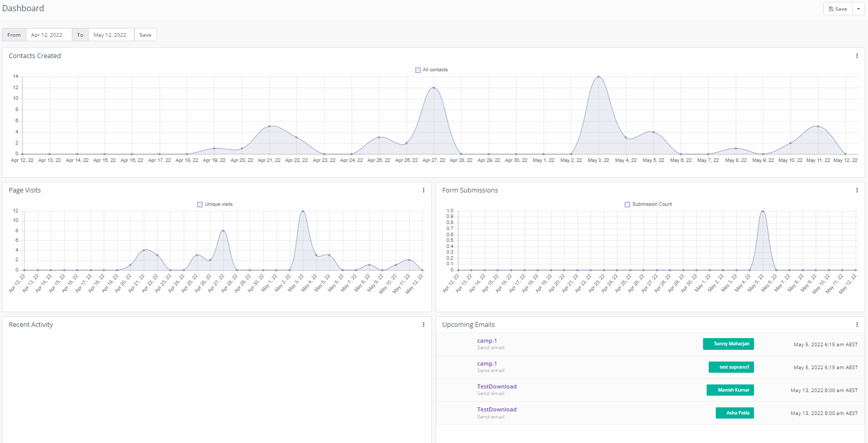Screen dimensions: 868x443
Task: Click the May 3 peak on Contacts chart
Action: point(599,77)
